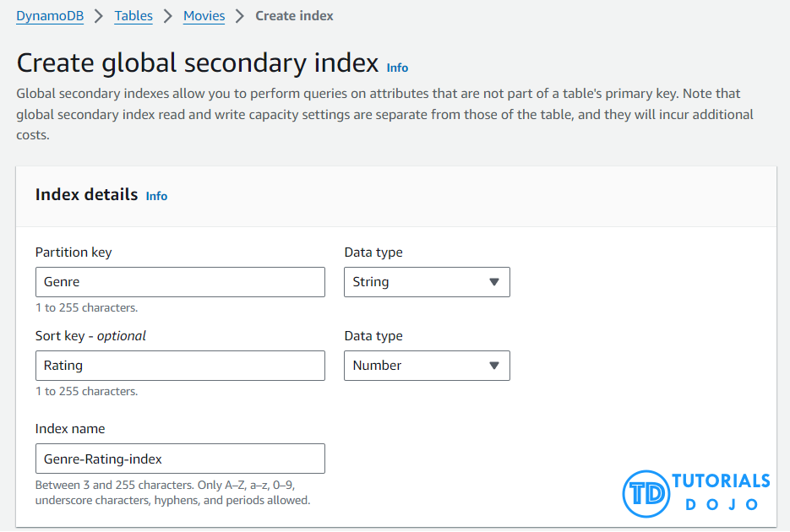The width and height of the screenshot is (790, 532).
Task: Click the triangle arrow in Number dropdown
Action: [x=494, y=366]
